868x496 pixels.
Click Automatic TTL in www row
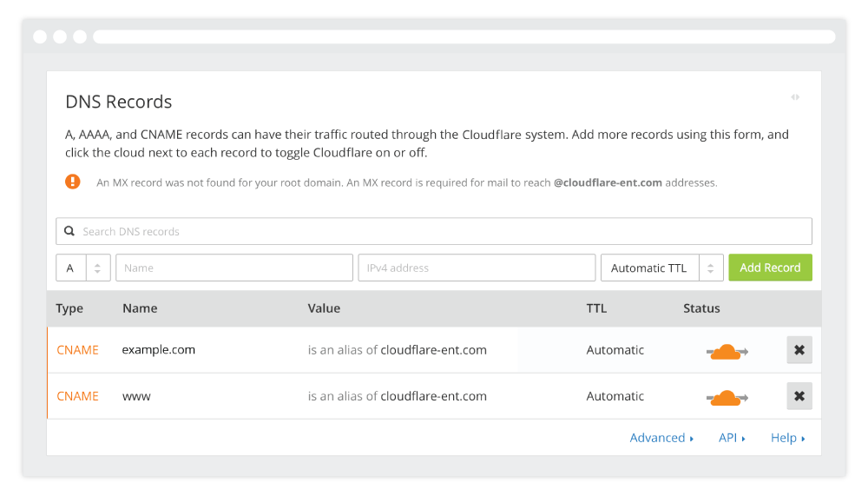point(615,396)
